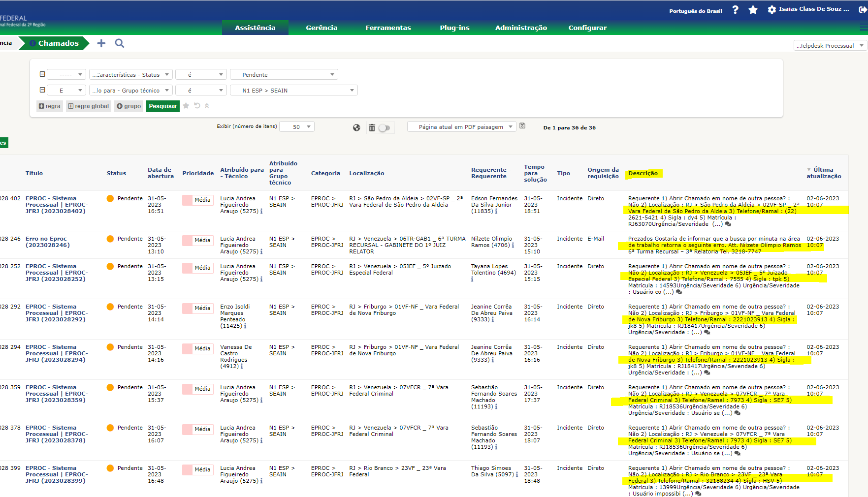Open the Gerência menu
Image resolution: width=868 pixels, height=497 pixels.
321,28
